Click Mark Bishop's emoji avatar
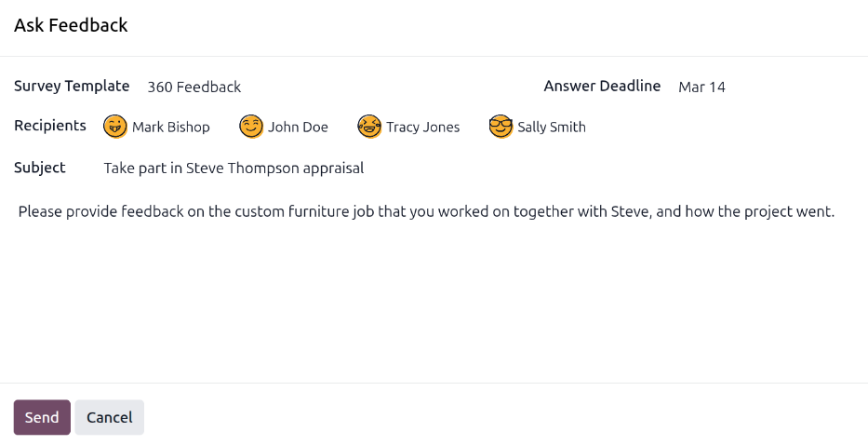Viewport: 868px width, 445px height. pyautogui.click(x=114, y=127)
